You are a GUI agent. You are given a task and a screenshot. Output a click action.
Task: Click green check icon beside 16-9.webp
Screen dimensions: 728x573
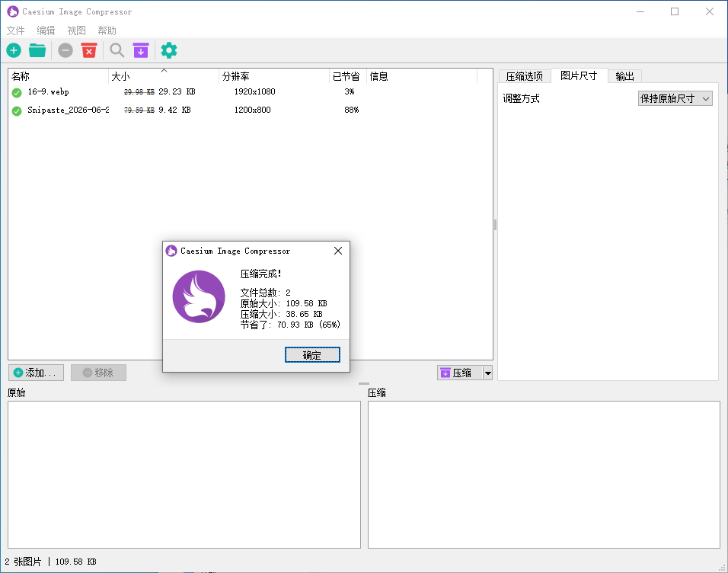coord(17,92)
